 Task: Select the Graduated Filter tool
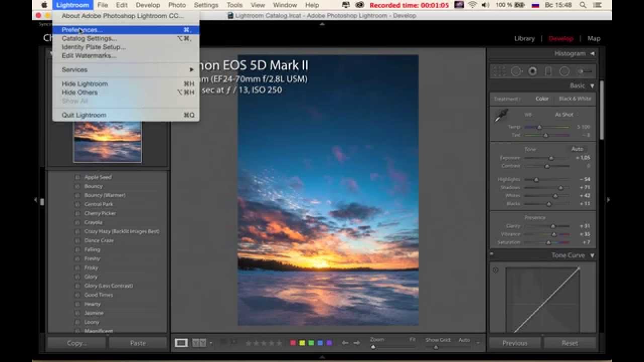(x=548, y=71)
